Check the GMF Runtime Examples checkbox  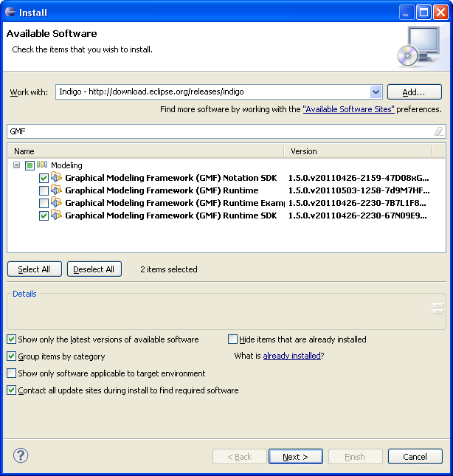tap(44, 203)
